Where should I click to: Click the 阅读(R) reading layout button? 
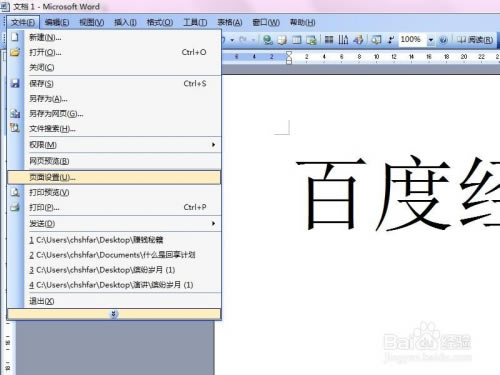click(x=475, y=40)
